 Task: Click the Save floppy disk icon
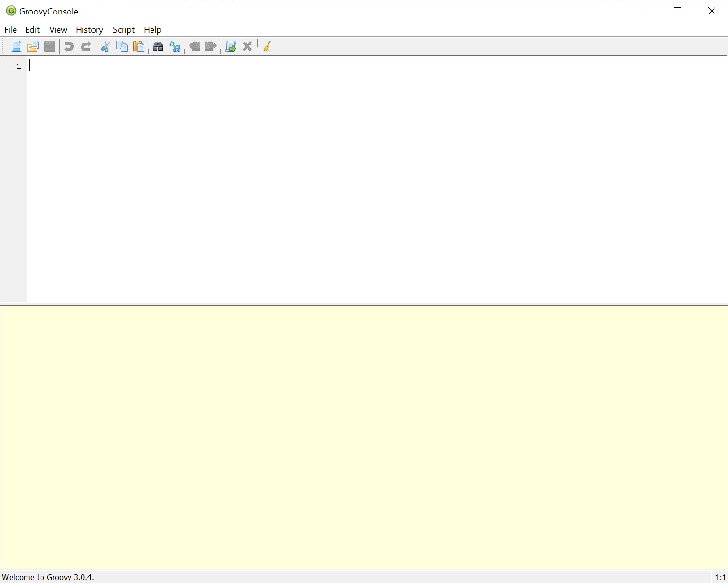49,47
